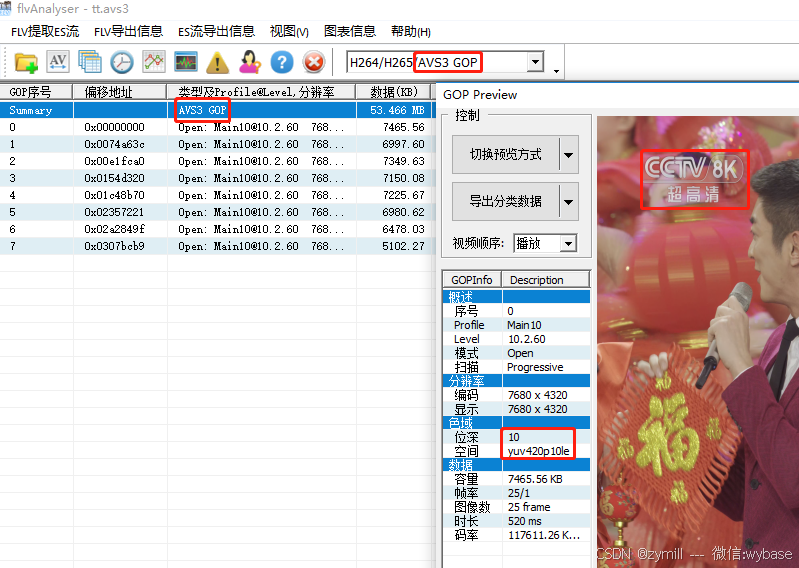The width and height of the screenshot is (799, 568).
Task: Click the 数据(KB) column header
Action: point(393,92)
